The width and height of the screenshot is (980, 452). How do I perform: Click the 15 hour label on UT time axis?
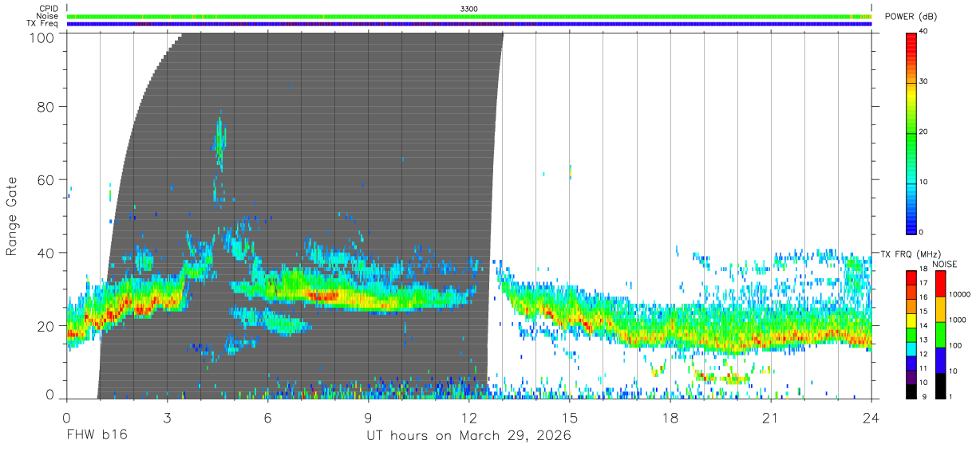click(x=570, y=418)
